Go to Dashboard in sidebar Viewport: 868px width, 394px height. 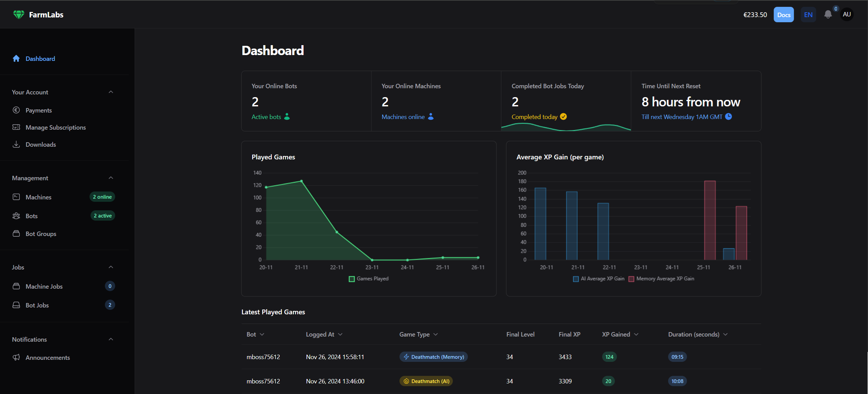40,58
